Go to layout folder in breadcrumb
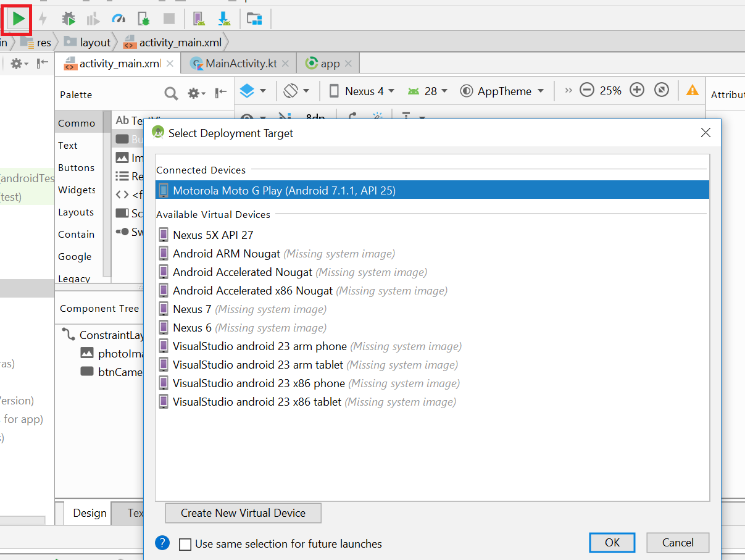Screen dimensions: 745x560 (87, 43)
